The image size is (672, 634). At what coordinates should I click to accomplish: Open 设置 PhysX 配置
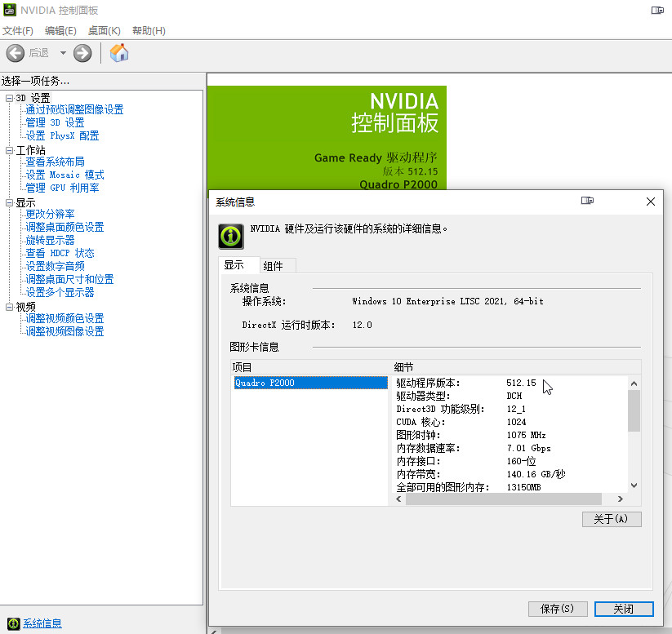(62, 135)
